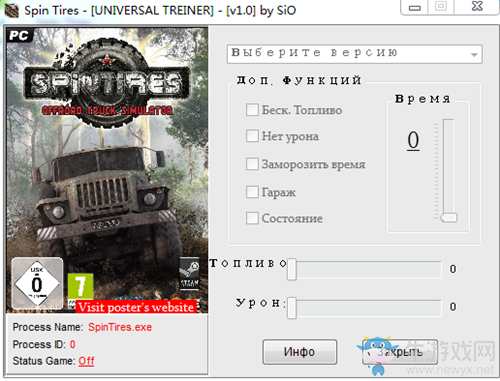Click the Закрыть button

[x=400, y=352]
